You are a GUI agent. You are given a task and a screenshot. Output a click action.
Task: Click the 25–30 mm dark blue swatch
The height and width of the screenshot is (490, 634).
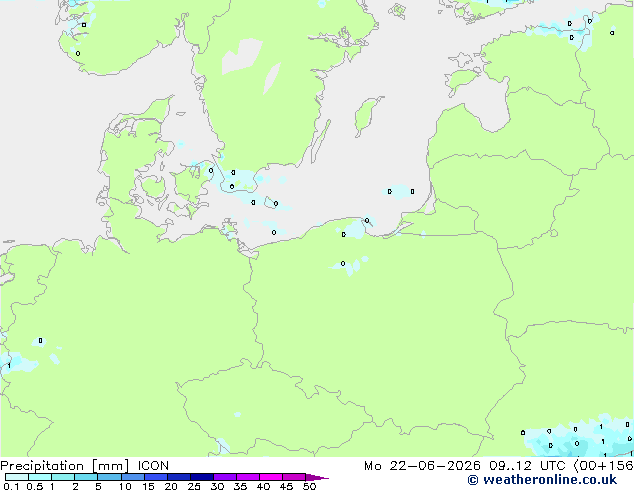pyautogui.click(x=202, y=477)
